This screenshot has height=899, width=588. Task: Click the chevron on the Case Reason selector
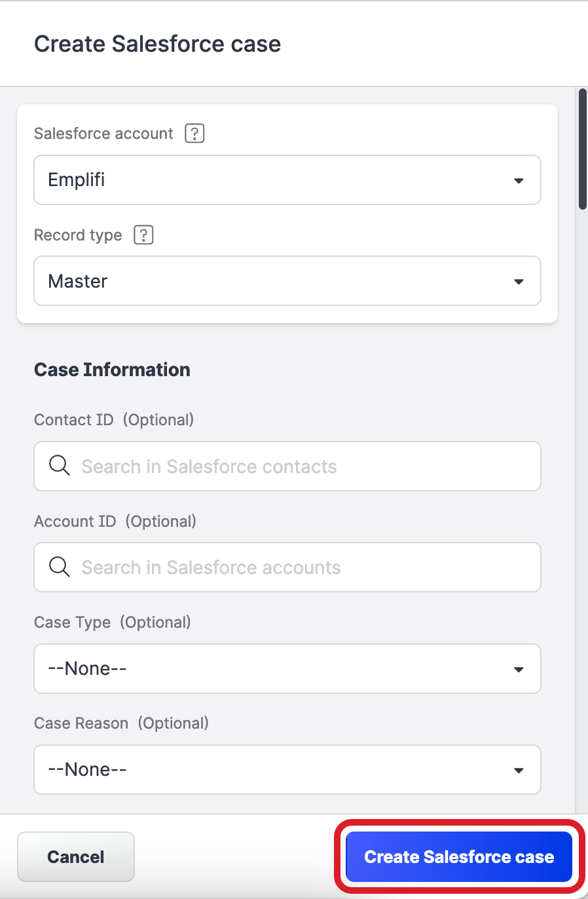[519, 769]
